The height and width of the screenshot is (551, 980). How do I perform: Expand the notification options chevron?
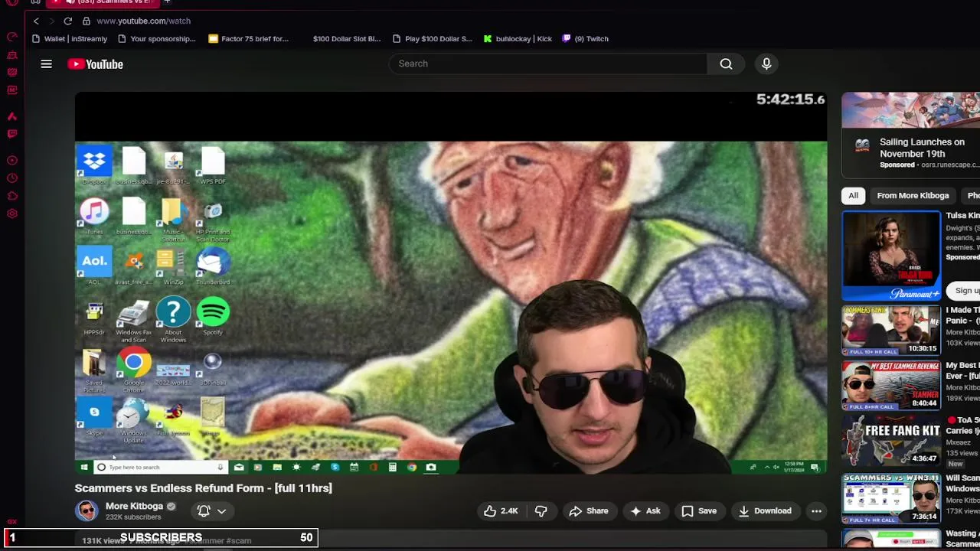221,510
